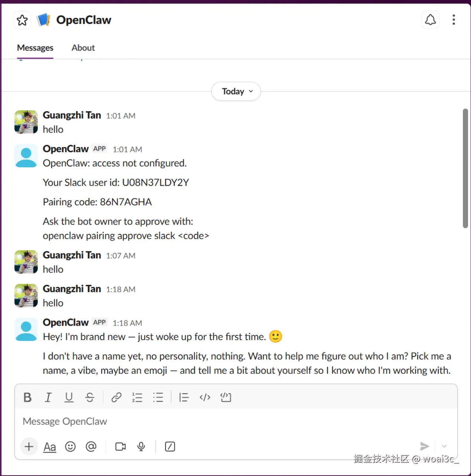
Task: Mention someone with the @ icon
Action: 91,446
